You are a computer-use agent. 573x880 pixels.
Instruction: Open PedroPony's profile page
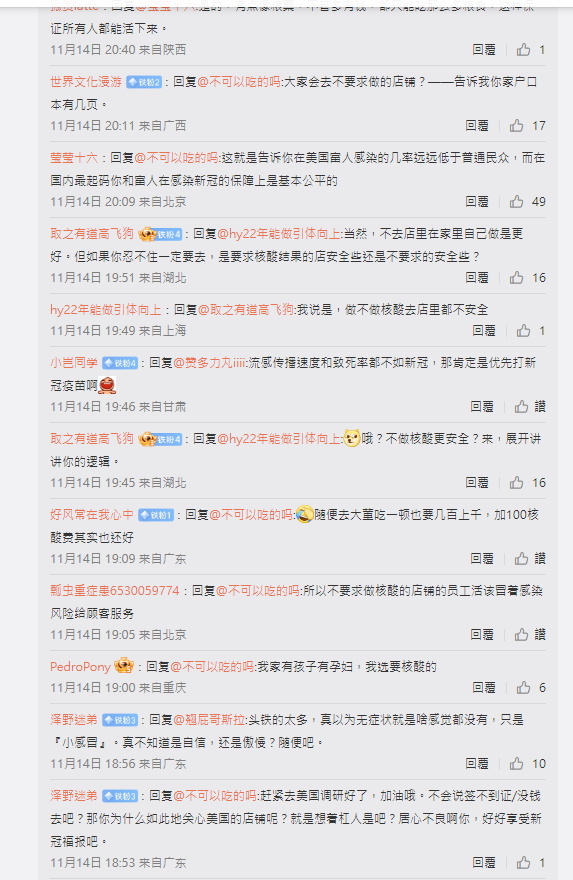coord(80,667)
